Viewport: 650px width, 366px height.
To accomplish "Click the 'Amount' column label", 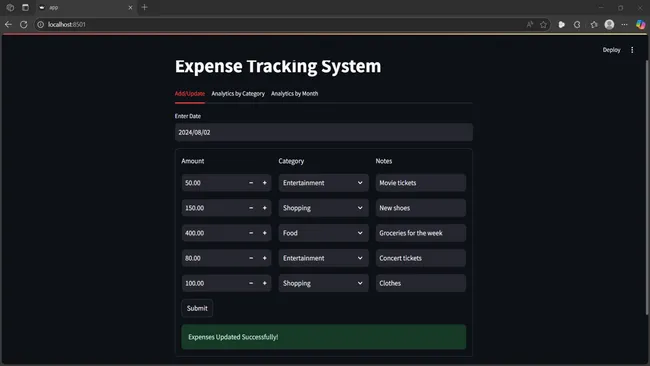I will (193, 161).
